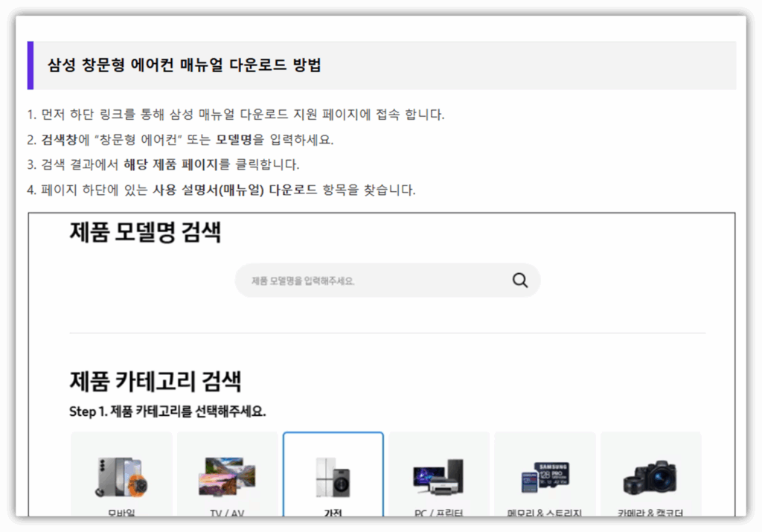Click the 제품 모델명 검색 heading
Screen dimensions: 762x532
(145, 231)
